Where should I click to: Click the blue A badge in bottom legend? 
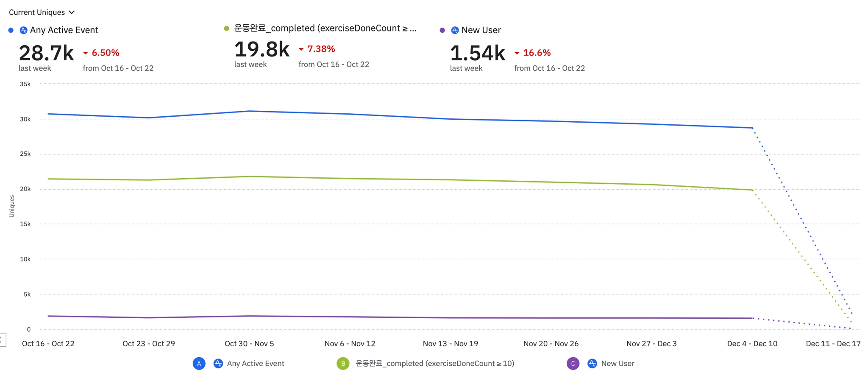pyautogui.click(x=199, y=364)
